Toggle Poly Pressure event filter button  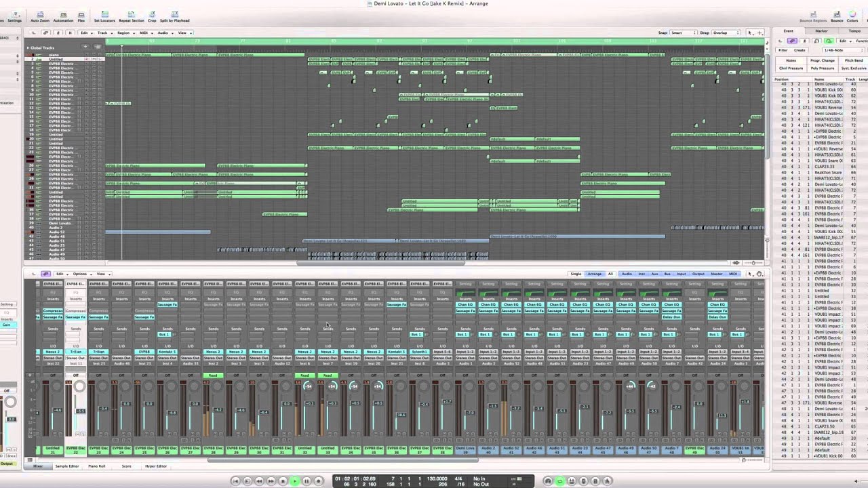tap(823, 68)
